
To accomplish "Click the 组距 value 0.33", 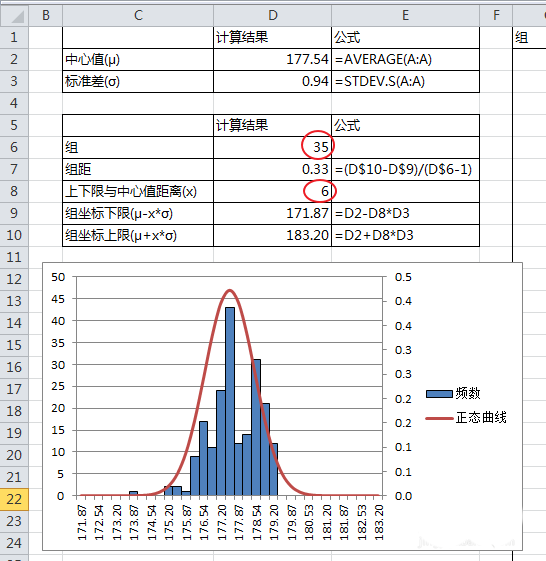I will pyautogui.click(x=273, y=169).
